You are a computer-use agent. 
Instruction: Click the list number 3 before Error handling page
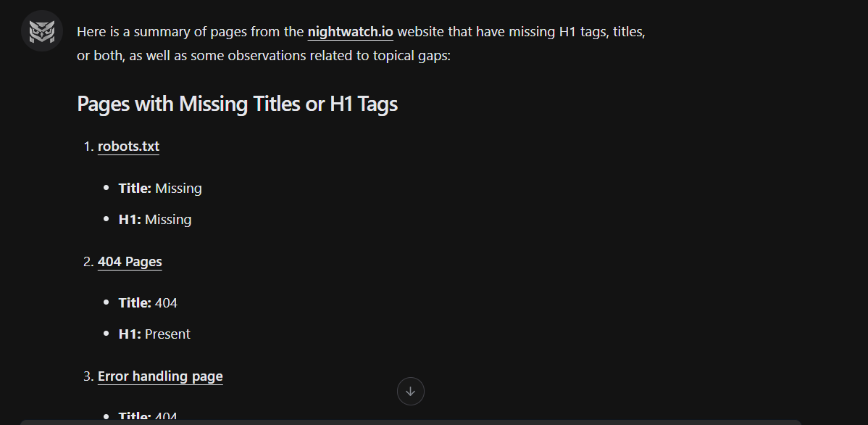[88, 376]
